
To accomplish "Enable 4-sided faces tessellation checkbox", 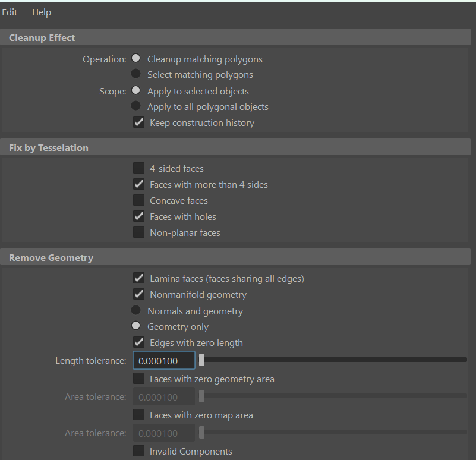I will (x=139, y=168).
